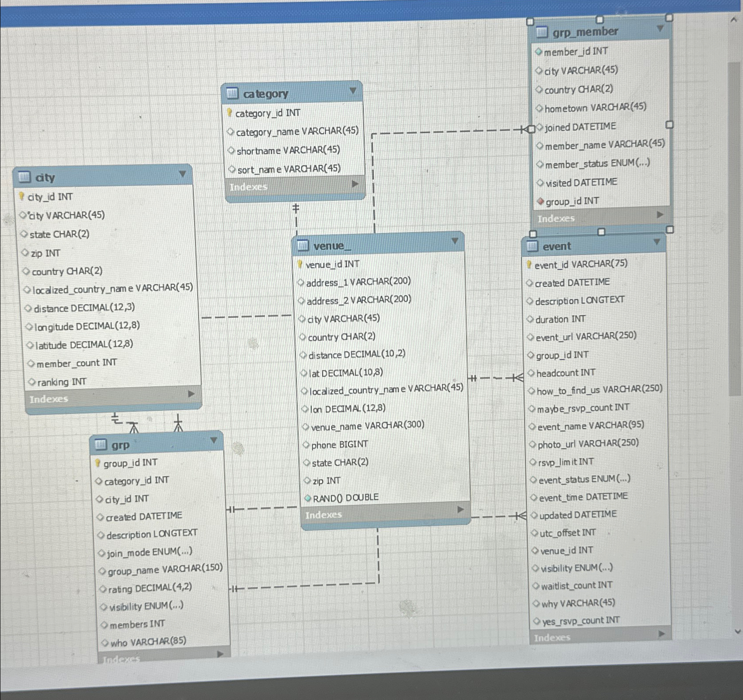Select the member_status ENUM(...) column
The image size is (743, 700).
click(x=597, y=164)
